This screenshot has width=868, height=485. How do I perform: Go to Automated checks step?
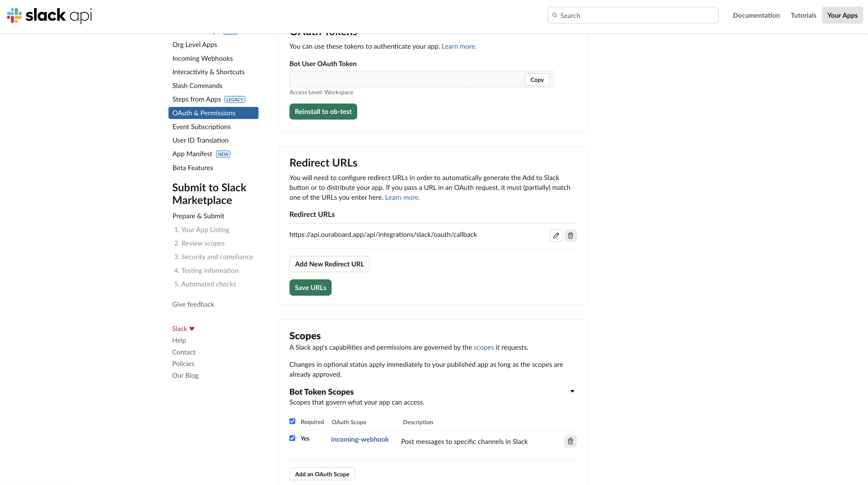point(205,284)
